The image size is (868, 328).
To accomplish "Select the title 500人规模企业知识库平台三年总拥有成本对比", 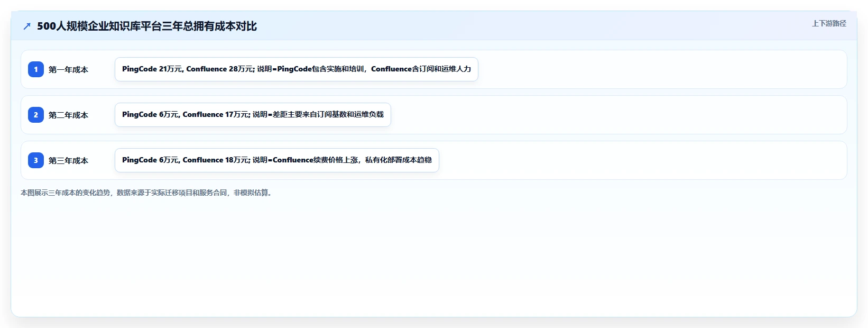I will pos(147,26).
